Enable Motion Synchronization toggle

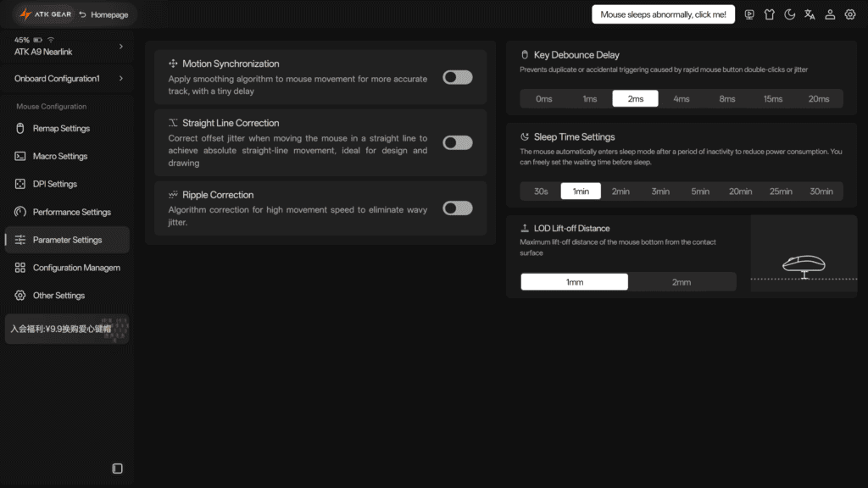tap(457, 77)
